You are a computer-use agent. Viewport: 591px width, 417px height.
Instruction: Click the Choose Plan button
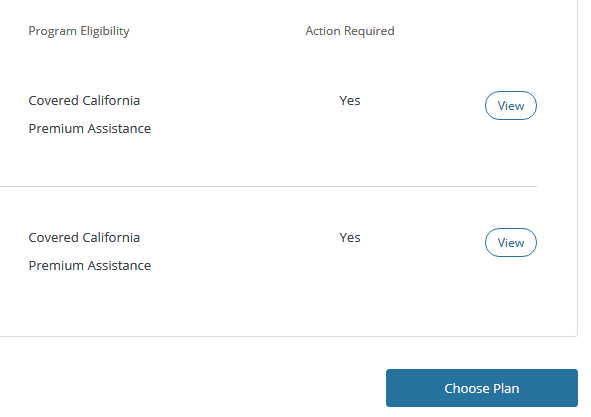click(482, 388)
